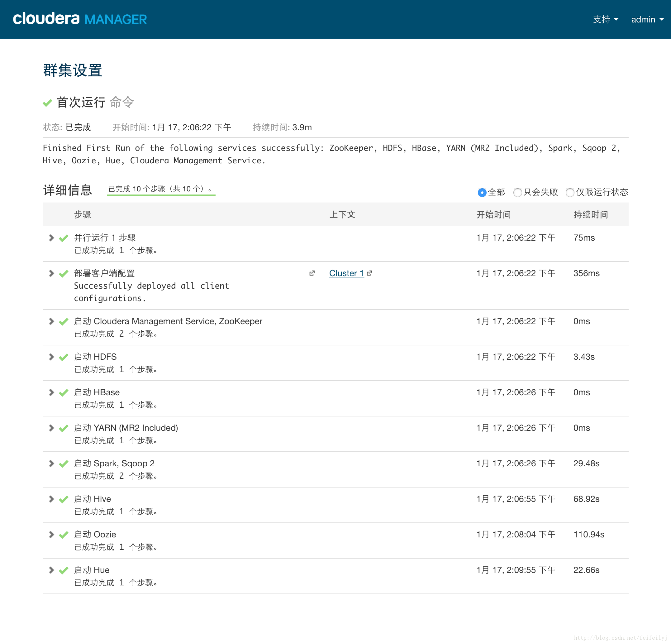Image resolution: width=671 pixels, height=644 pixels.
Task: Click the 启动 Hue step title
Action: click(92, 570)
